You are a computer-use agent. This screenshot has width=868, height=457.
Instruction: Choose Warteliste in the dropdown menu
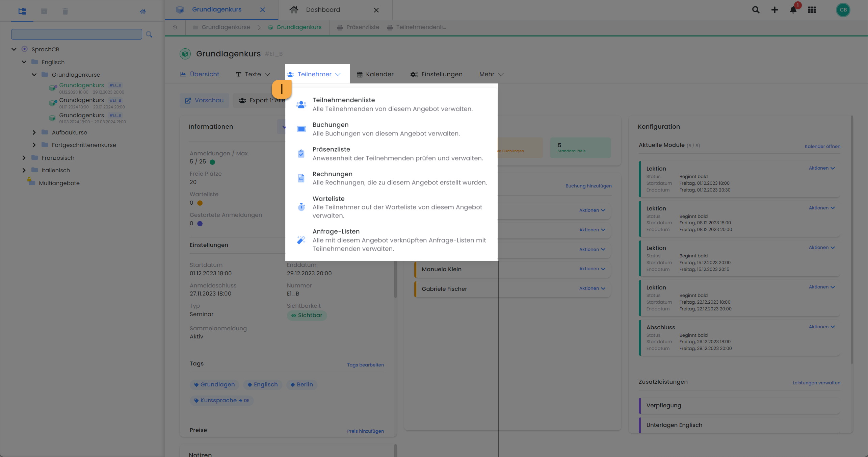(x=328, y=199)
